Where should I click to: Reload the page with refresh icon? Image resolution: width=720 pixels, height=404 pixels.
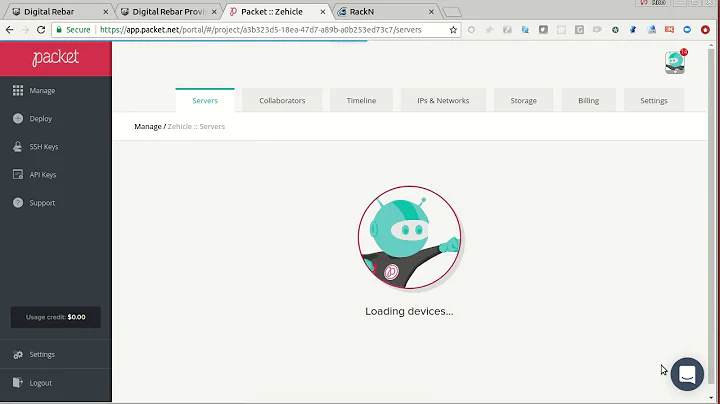click(x=41, y=30)
